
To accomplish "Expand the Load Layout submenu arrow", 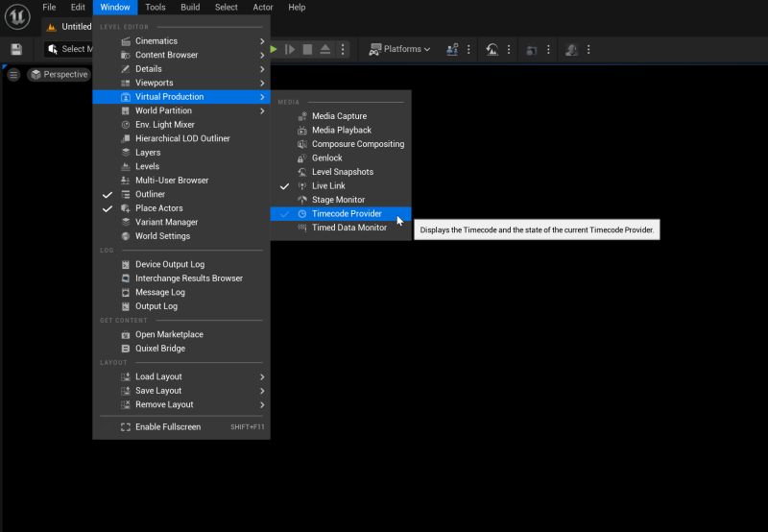I will [x=262, y=376].
